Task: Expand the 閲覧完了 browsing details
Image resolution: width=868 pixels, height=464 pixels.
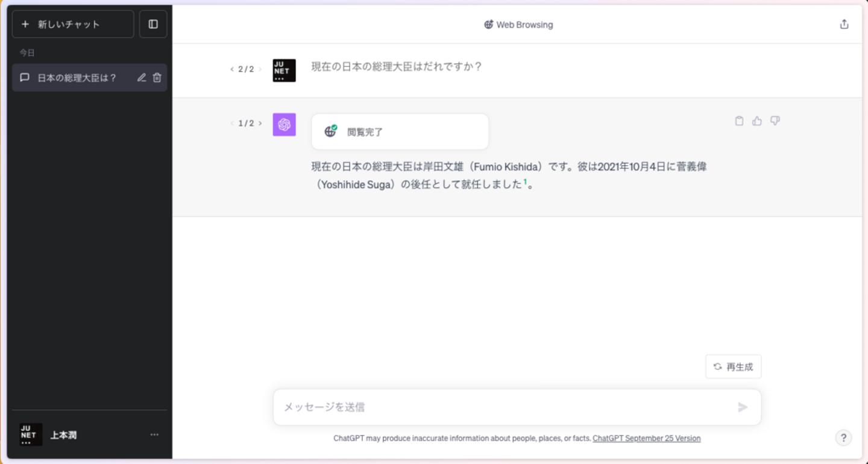Action: (400, 132)
